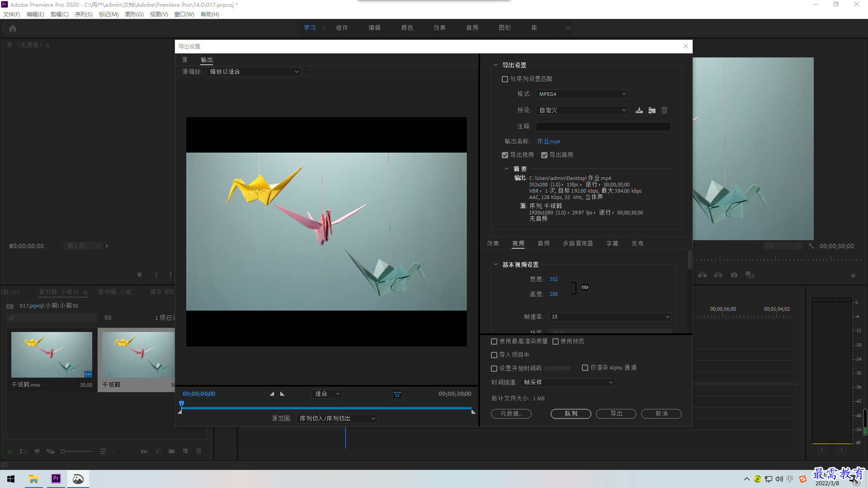
Task: Click the Set Out Point triangle icon
Action: coord(283,394)
